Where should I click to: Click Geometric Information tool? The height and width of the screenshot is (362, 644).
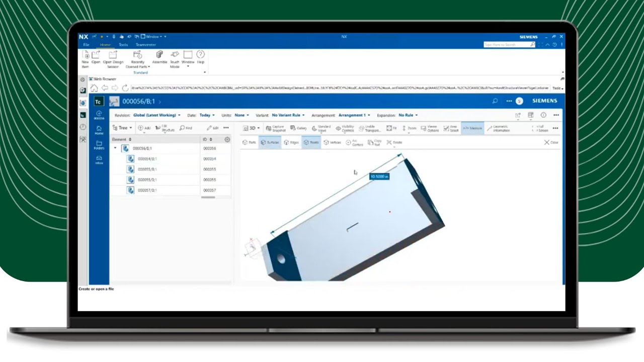(x=499, y=129)
